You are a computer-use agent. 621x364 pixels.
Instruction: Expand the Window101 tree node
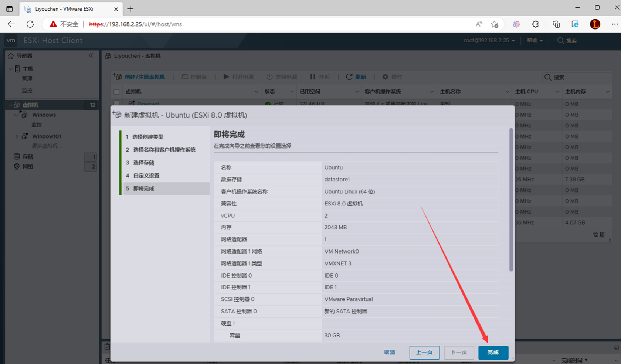coord(16,136)
